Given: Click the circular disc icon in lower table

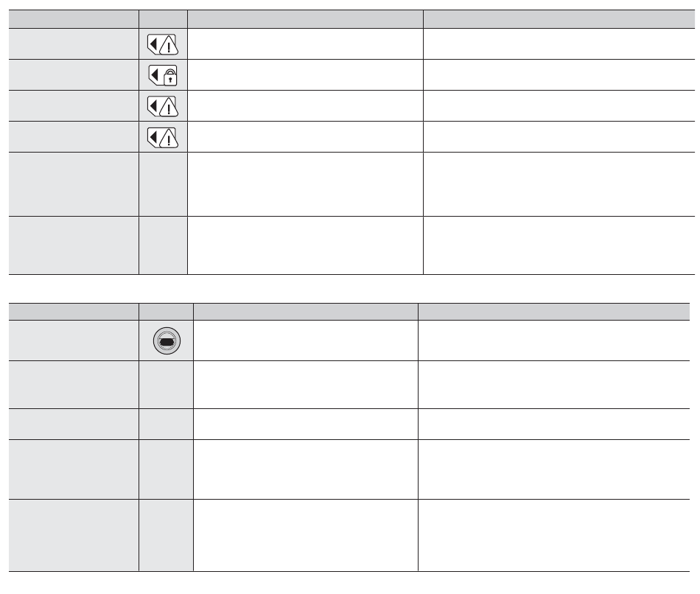Looking at the screenshot, I should (167, 340).
